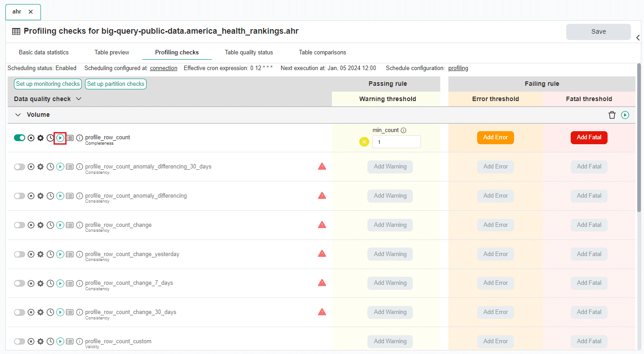Open the profiling schedule configuration link
The height and width of the screenshot is (354, 644).
(458, 68)
